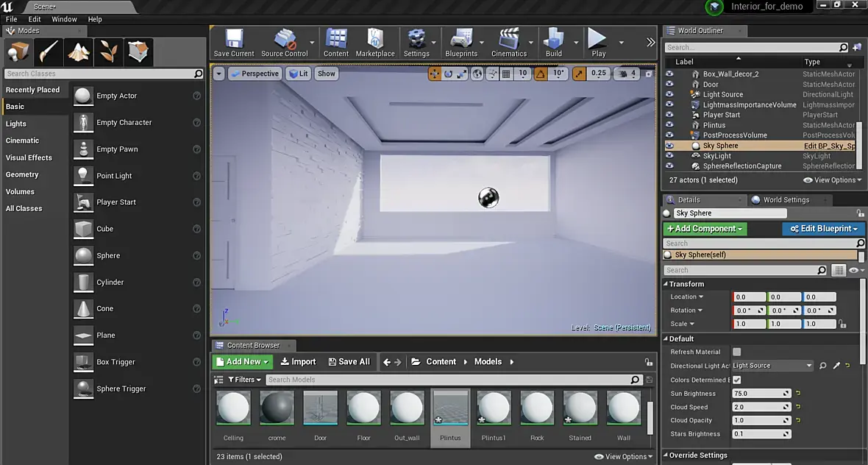
Task: Open Directional Light Actor dropdown
Action: click(772, 366)
